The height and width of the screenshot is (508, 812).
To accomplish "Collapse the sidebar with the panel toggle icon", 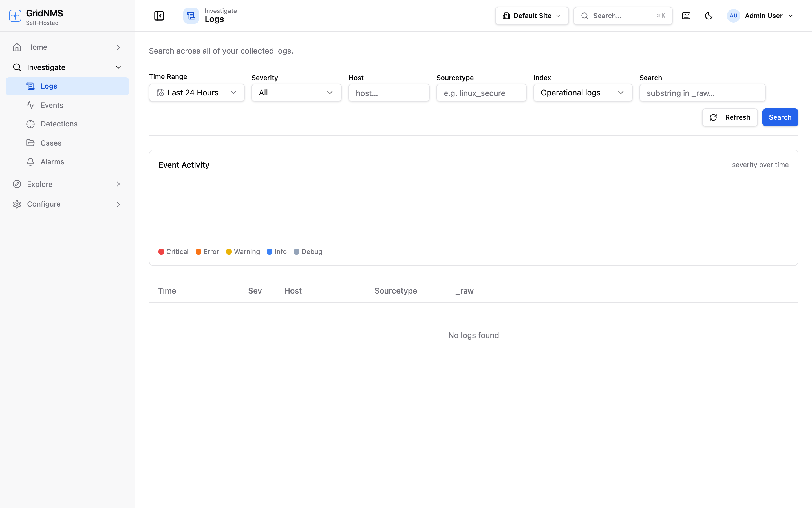I will (x=159, y=16).
